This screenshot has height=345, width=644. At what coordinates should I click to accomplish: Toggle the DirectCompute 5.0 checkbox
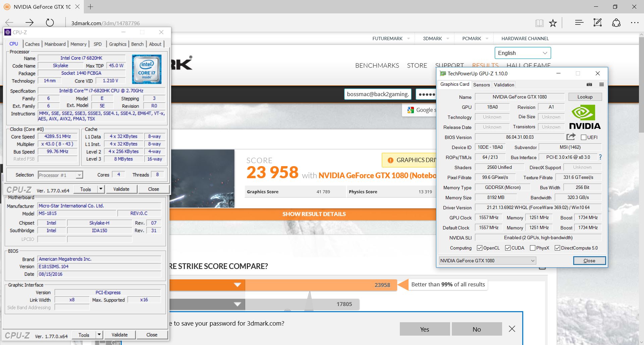pos(557,248)
